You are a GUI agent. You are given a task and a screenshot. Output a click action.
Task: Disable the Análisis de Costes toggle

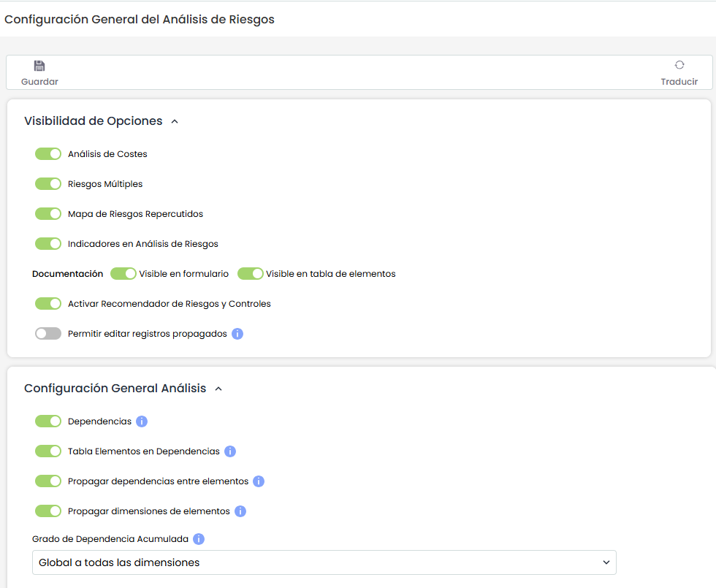48,154
